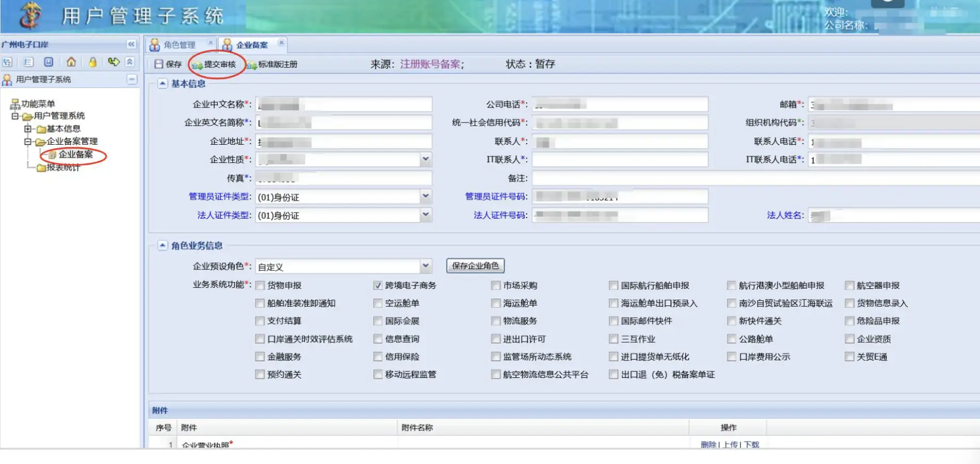980x464 pixels.
Task: Select 报表统计 in the tree
Action: tap(63, 168)
